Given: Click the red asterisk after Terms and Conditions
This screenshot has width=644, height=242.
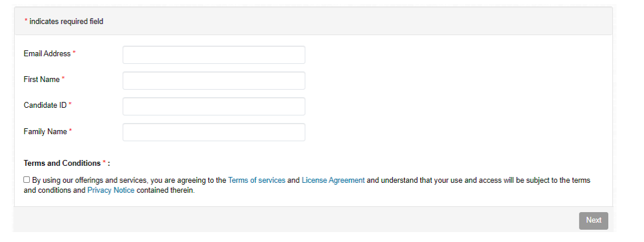Looking at the screenshot, I should point(104,163).
